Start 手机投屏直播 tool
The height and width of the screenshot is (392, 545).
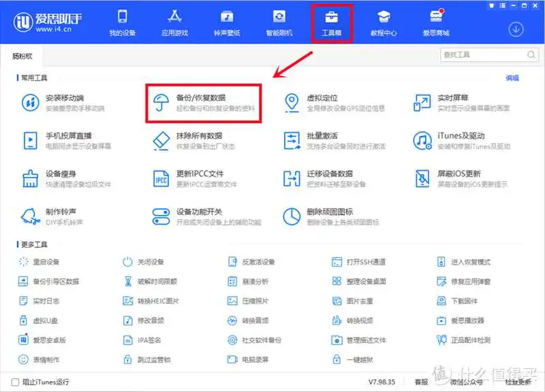[66, 141]
